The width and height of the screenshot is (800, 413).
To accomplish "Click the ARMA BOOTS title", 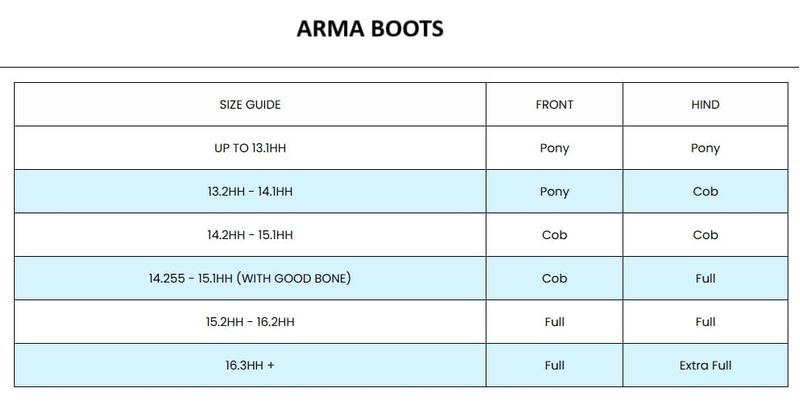I will [x=370, y=28].
